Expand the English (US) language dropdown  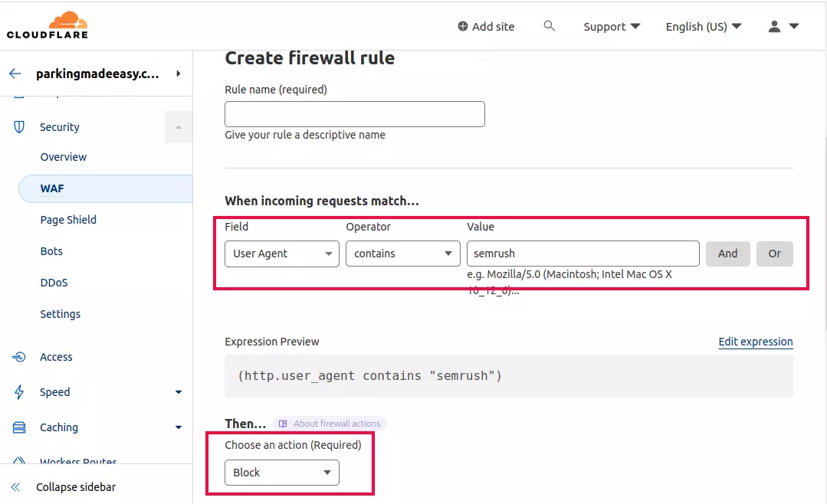tap(701, 25)
